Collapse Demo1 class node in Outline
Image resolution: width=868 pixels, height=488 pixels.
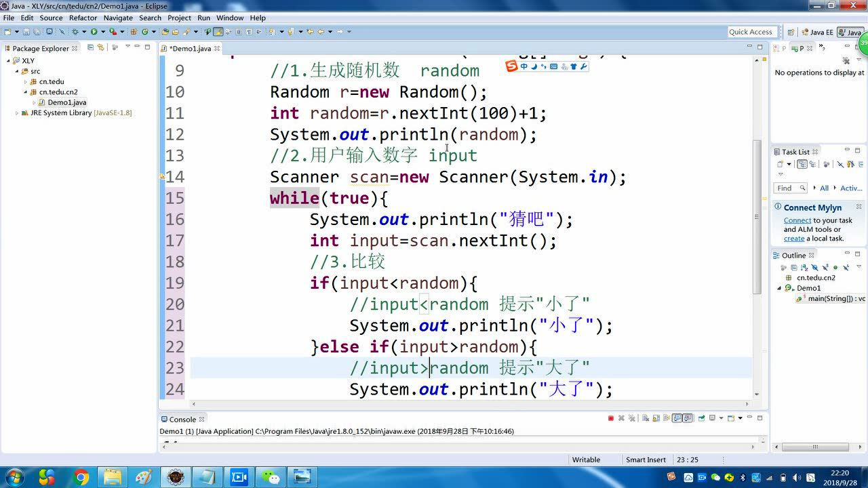779,288
